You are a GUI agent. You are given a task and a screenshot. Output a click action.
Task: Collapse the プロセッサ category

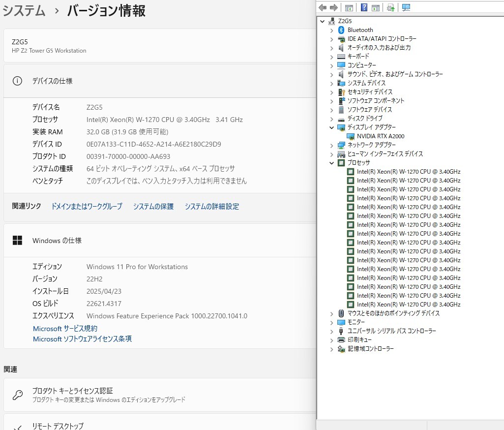click(x=332, y=163)
